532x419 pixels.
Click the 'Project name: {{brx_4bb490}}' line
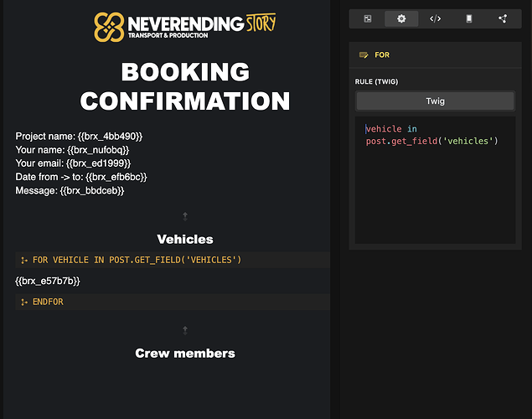[79, 137]
